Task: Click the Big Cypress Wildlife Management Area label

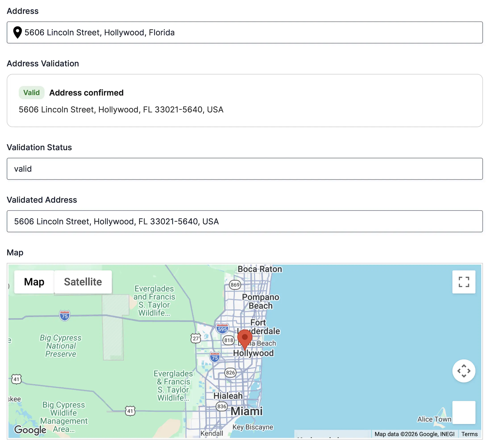Action: point(64,417)
